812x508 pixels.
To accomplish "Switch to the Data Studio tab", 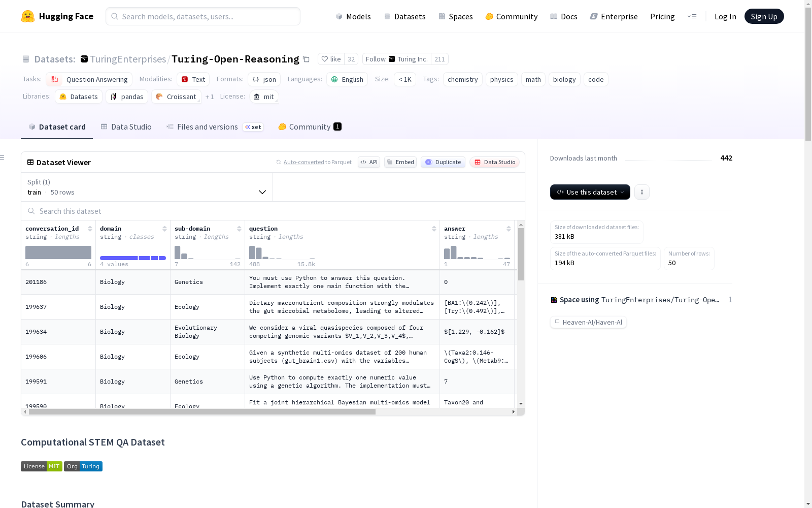I will [126, 127].
